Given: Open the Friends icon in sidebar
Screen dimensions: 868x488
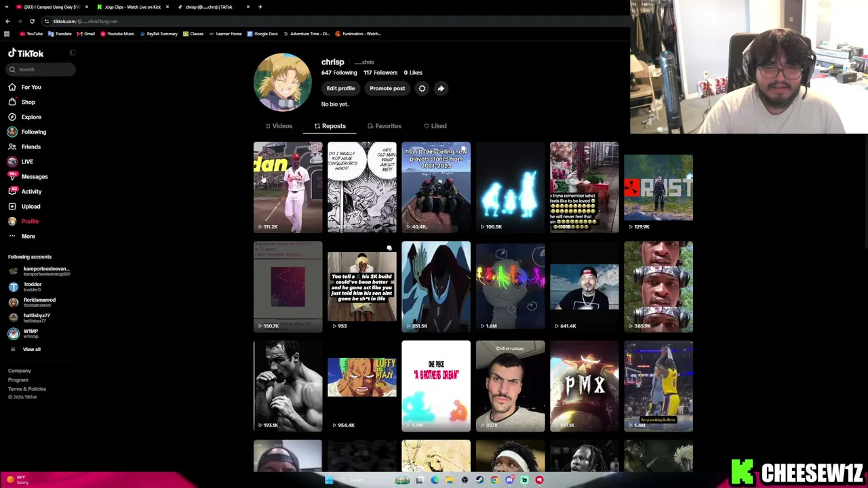Looking at the screenshot, I should [x=12, y=146].
